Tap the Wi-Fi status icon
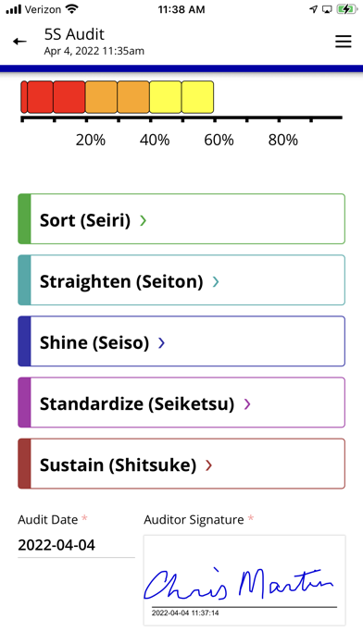Screen dimensions: 363x644 tap(72, 9)
